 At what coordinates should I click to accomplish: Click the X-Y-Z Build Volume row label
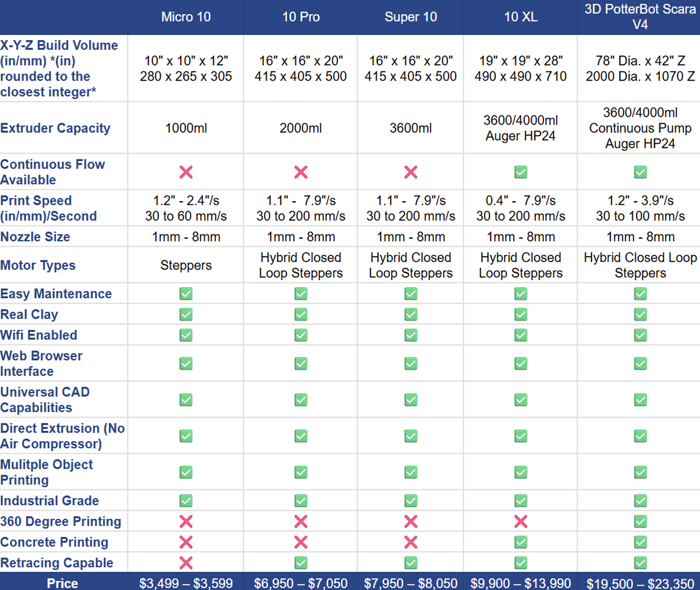(59, 68)
